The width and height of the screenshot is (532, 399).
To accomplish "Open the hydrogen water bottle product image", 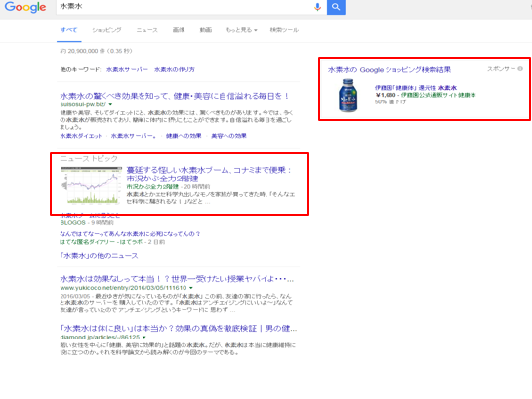I will tap(348, 96).
